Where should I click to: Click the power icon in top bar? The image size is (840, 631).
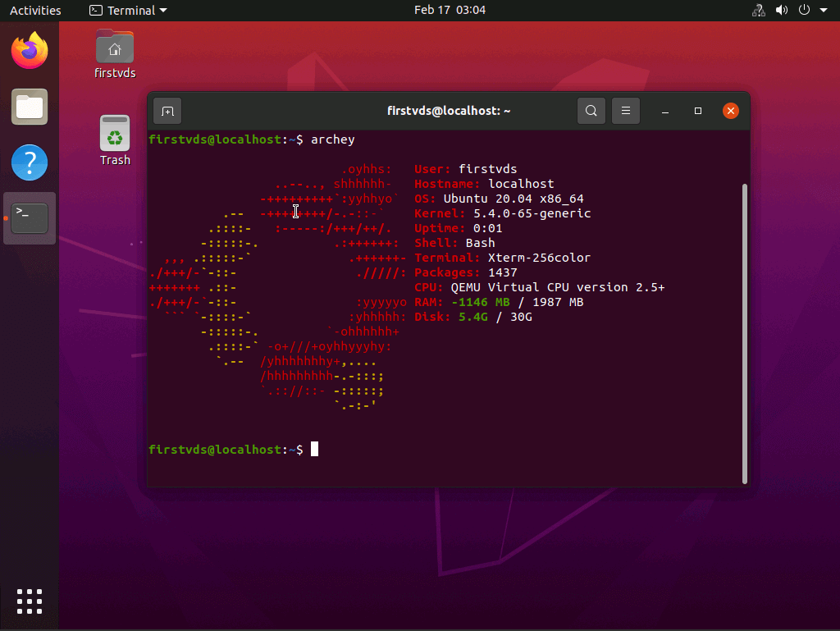pyautogui.click(x=804, y=10)
